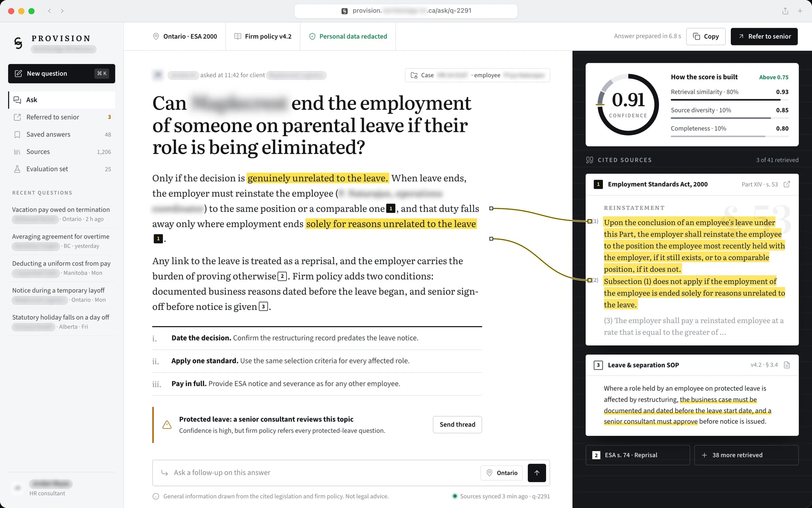Go forward with browser forward arrow

[x=62, y=11]
